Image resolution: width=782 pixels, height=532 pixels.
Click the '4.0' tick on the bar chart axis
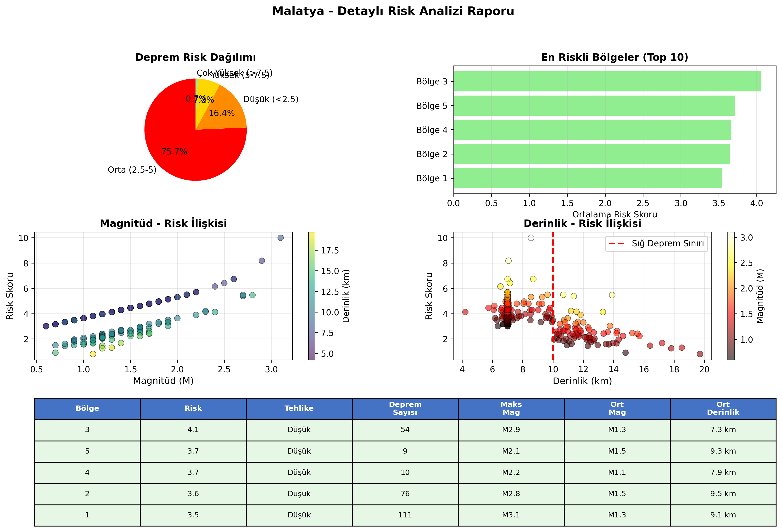click(757, 203)
